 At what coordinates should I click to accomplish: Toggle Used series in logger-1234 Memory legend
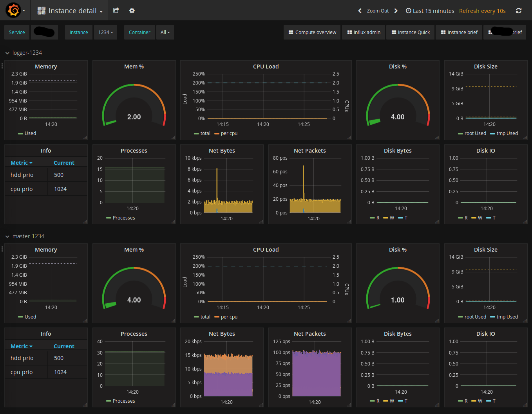click(30, 133)
